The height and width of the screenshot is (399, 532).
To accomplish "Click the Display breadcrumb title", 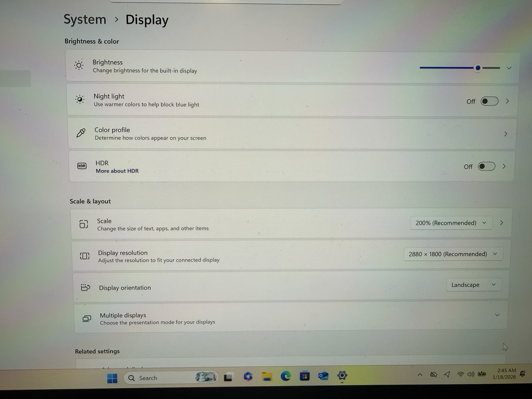I will (x=147, y=20).
